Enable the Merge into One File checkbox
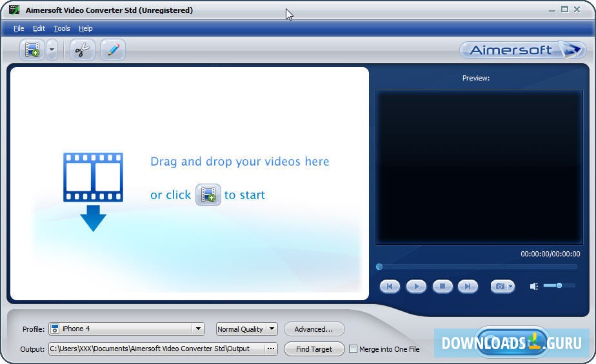596x364 pixels. click(353, 349)
